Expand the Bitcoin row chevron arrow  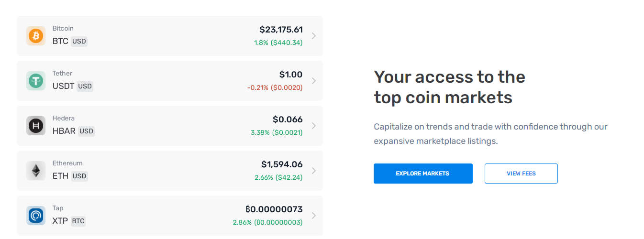(x=314, y=36)
